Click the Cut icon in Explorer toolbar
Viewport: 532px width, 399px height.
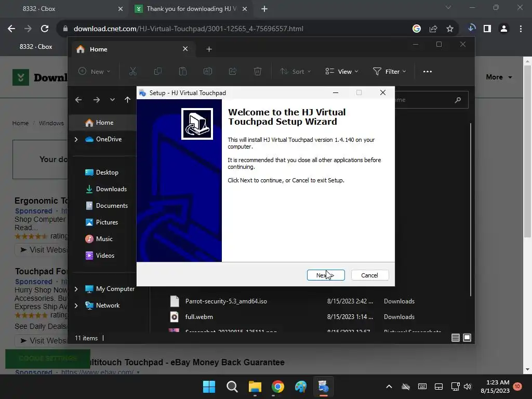[132, 71]
